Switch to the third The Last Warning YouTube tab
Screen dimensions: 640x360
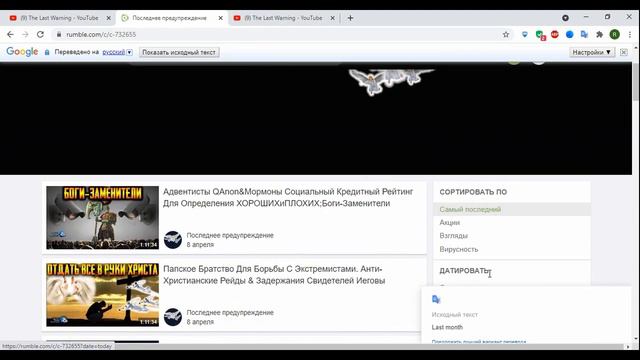coord(283,18)
